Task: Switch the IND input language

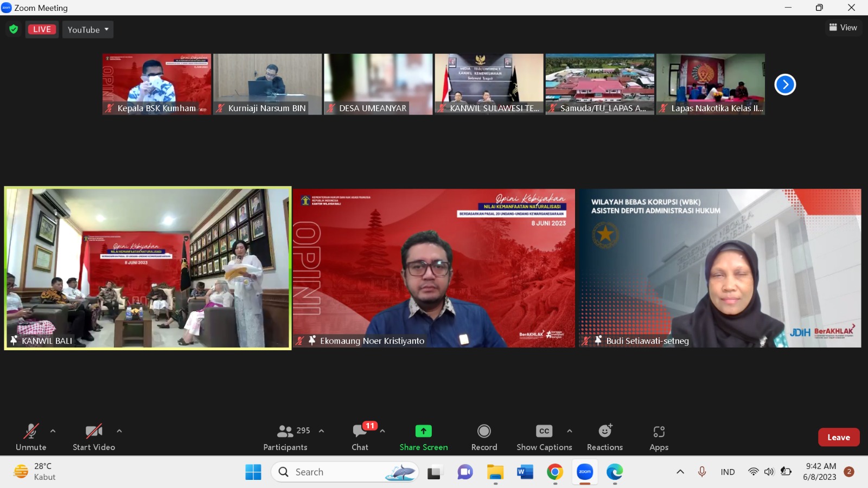Action: [x=728, y=472]
